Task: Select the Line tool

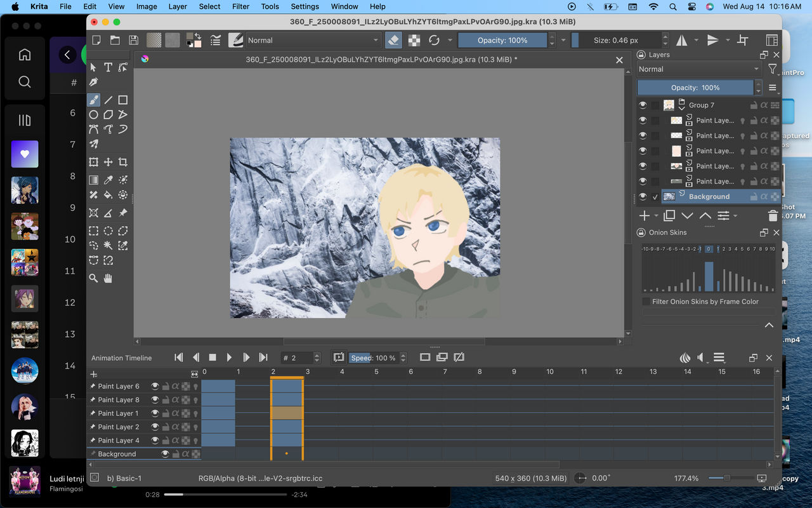Action: [x=108, y=100]
